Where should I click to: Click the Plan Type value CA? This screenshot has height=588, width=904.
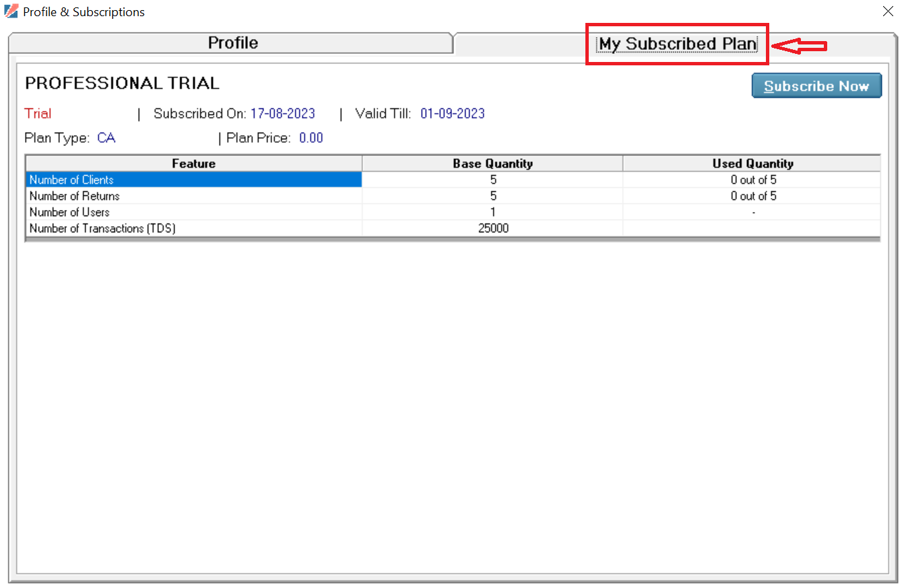[106, 138]
